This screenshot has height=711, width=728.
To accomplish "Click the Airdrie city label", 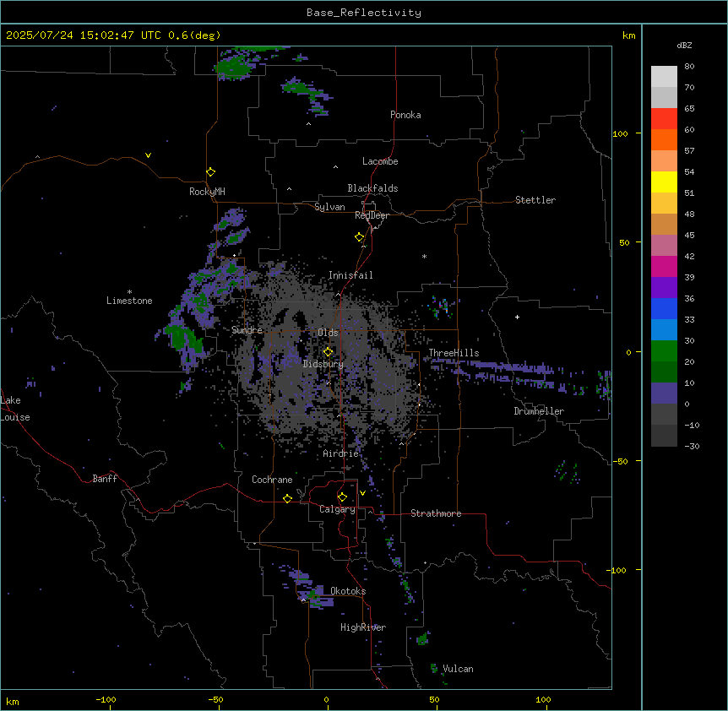I will click(x=341, y=453).
